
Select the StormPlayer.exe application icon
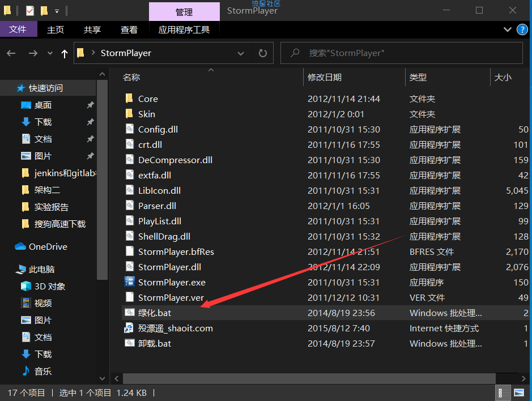[x=130, y=282]
